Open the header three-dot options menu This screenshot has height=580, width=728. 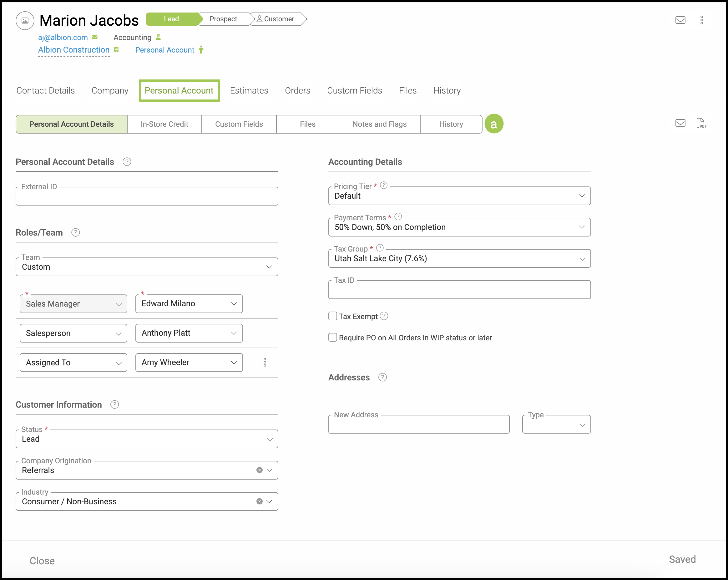[701, 20]
